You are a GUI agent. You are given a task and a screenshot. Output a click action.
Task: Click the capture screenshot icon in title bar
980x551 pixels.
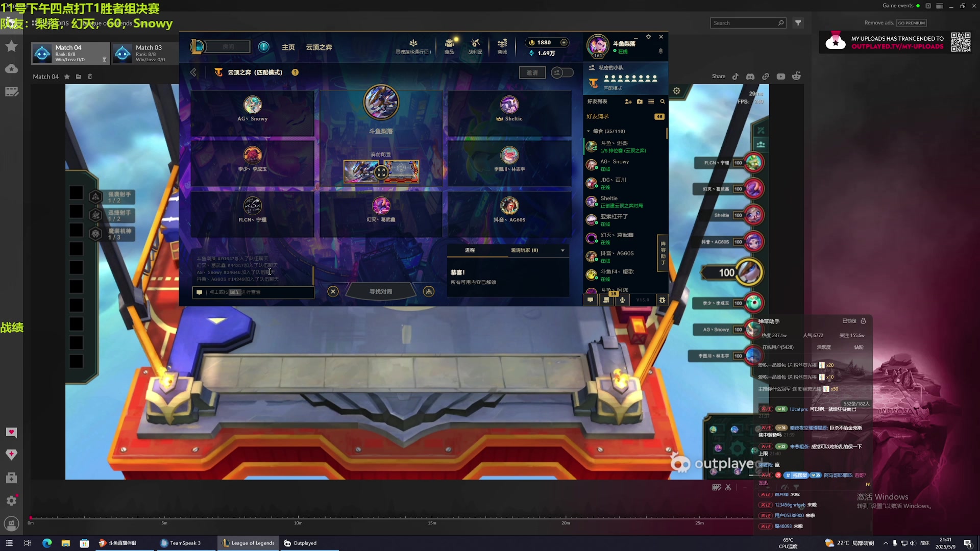tap(928, 6)
